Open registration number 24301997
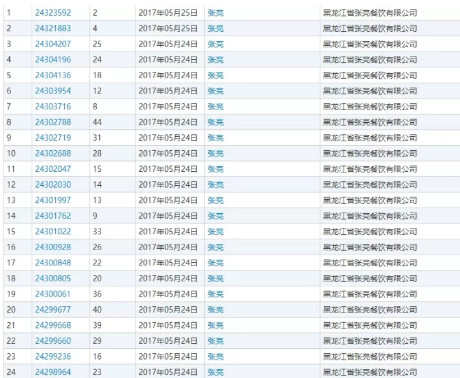Viewport: 460px width, 378px height. pyautogui.click(x=53, y=200)
